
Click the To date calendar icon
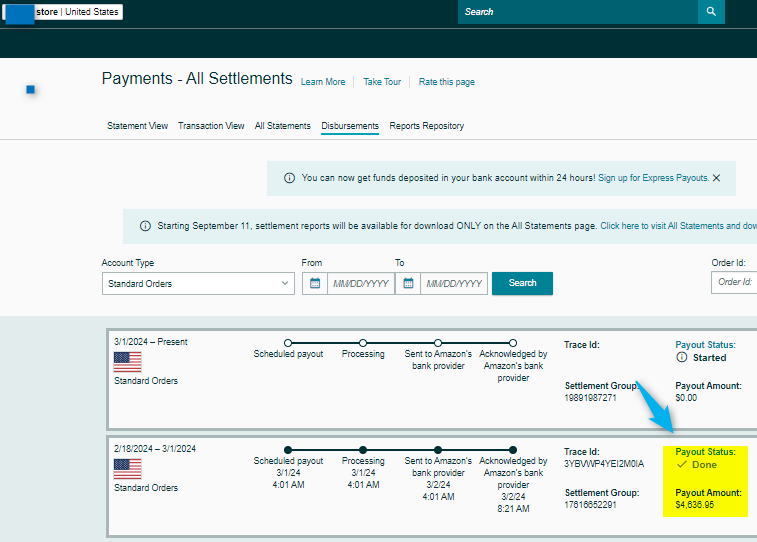click(408, 283)
